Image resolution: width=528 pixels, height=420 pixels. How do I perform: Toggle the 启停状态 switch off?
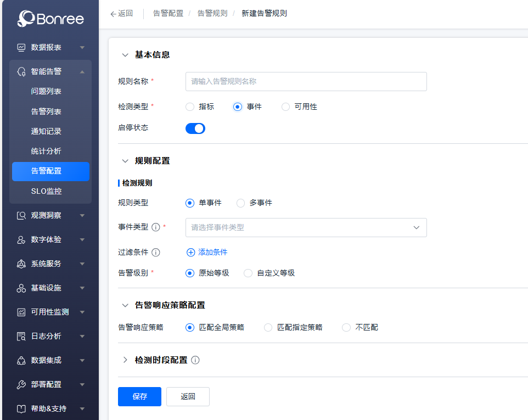(x=195, y=128)
